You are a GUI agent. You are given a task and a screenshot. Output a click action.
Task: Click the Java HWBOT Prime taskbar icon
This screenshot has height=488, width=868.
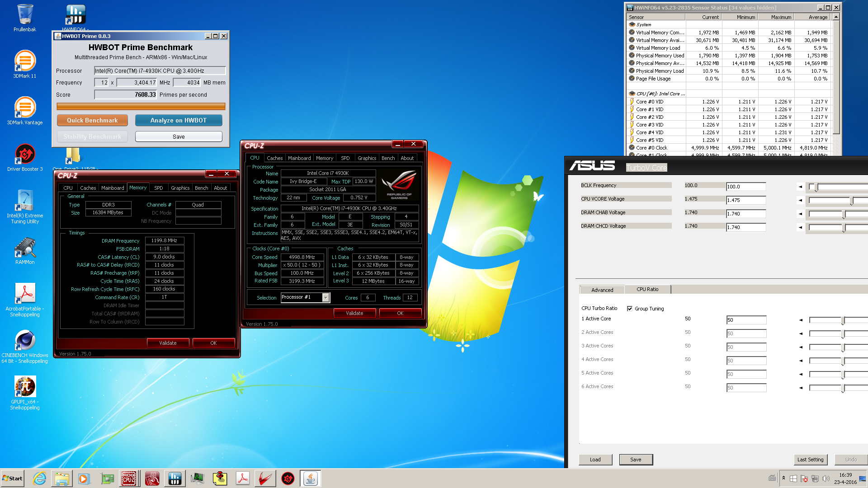pos(311,479)
